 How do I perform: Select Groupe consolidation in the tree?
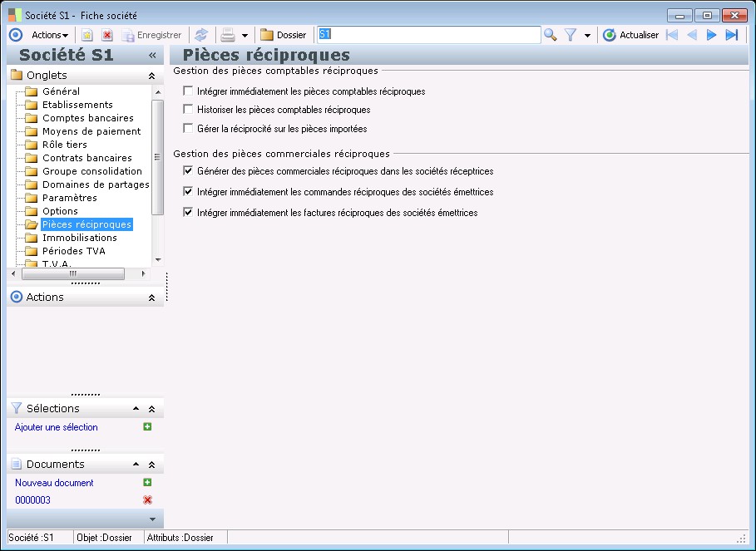click(92, 171)
